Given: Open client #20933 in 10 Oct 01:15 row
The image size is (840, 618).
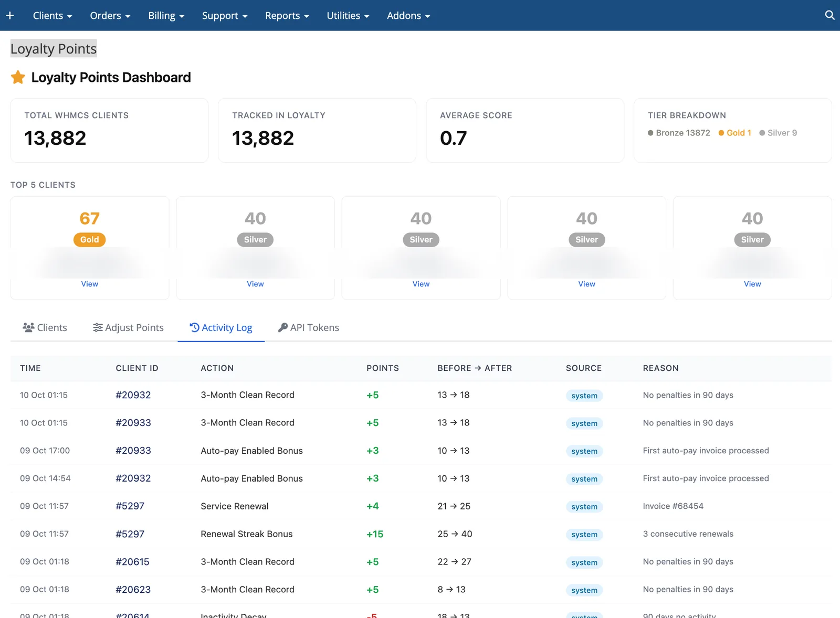Looking at the screenshot, I should [133, 423].
